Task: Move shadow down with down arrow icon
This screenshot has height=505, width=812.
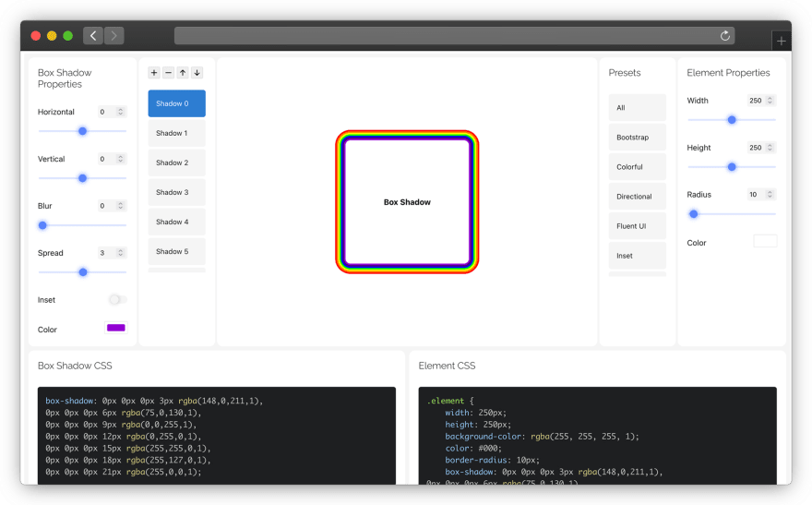Action: click(197, 73)
